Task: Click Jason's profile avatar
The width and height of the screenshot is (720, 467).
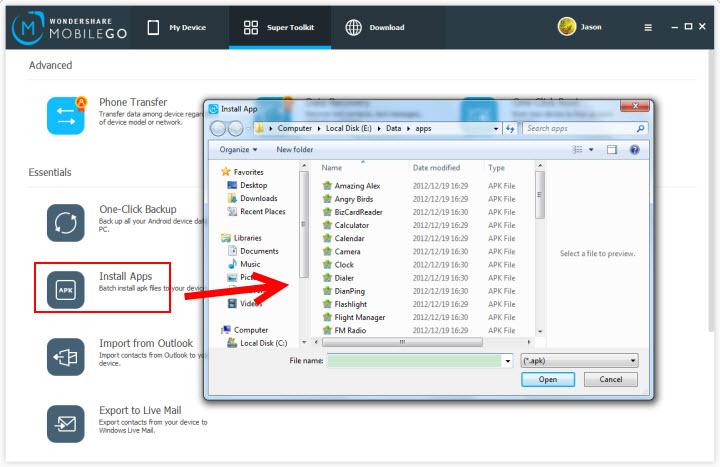Action: point(567,27)
